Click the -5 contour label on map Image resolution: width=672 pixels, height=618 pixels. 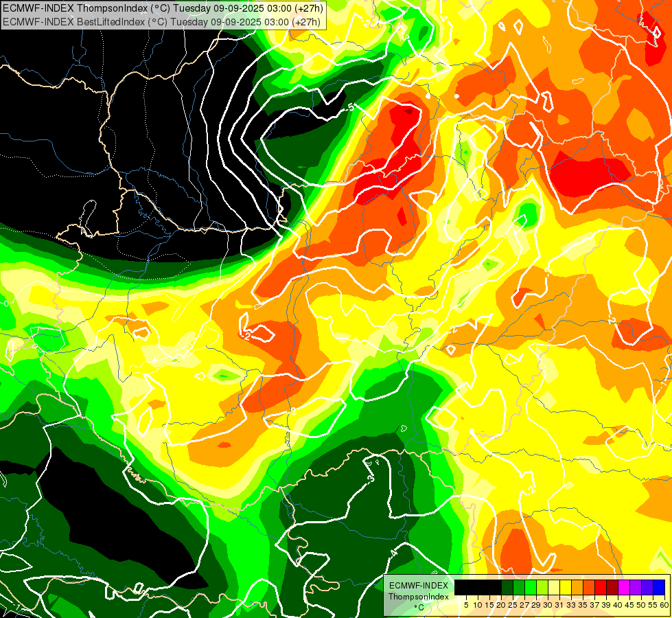(351, 108)
